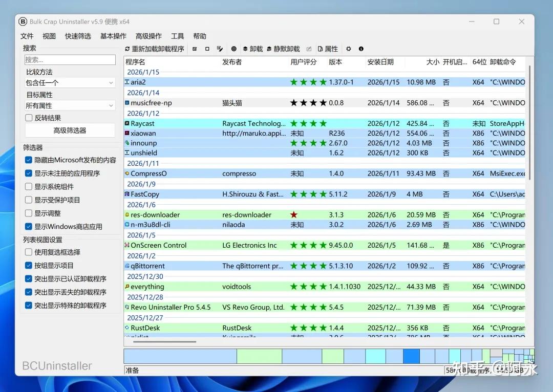Tick the 反转结果 checkbox
The width and height of the screenshot is (553, 392).
click(29, 118)
